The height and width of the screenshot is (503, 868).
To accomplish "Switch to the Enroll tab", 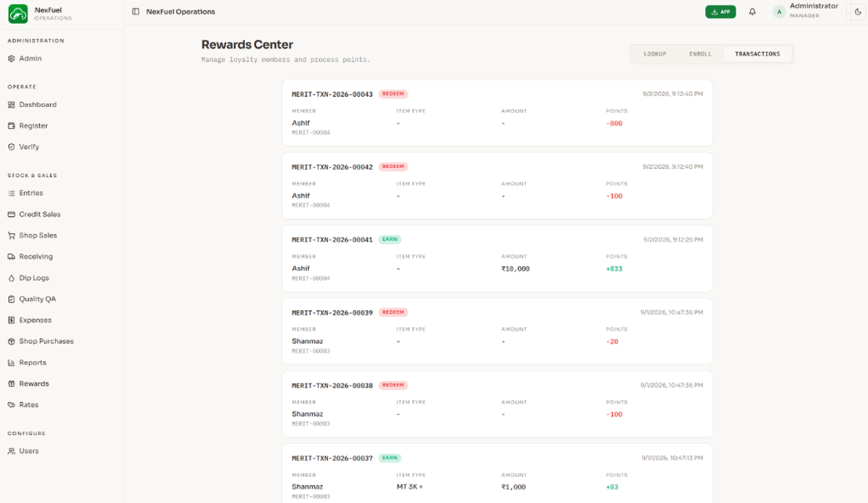I will click(700, 54).
